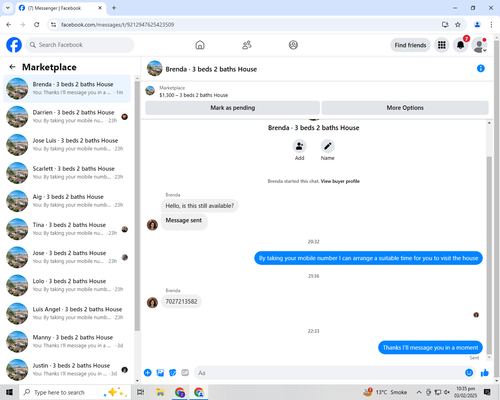
Task: Open the Chrome three-dot menu
Action: point(491,24)
